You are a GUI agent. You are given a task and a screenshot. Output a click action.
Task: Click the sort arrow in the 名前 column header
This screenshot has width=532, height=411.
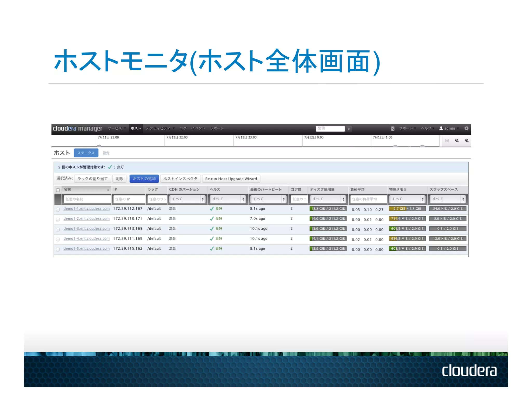click(108, 190)
